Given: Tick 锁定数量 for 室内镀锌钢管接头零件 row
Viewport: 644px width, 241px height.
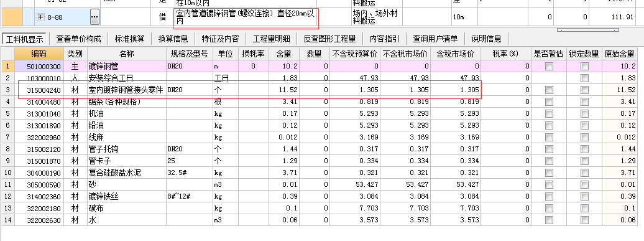Looking at the screenshot, I should [584, 90].
